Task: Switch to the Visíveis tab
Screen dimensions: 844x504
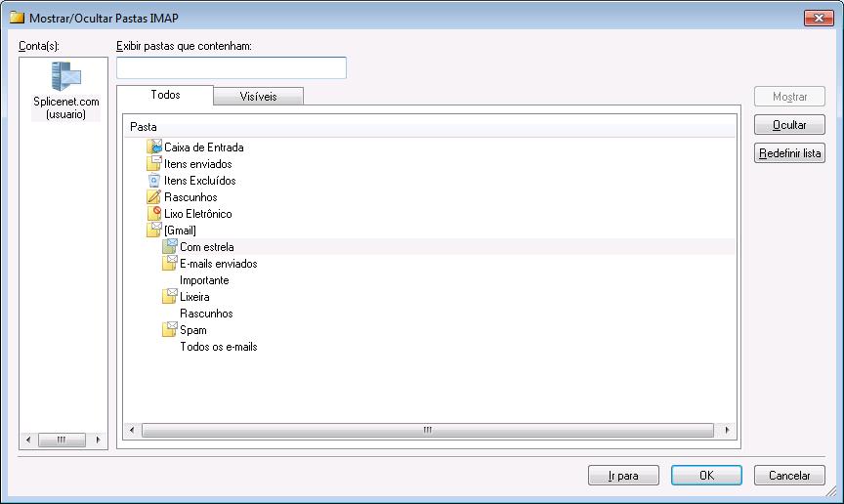Action: 258,97
